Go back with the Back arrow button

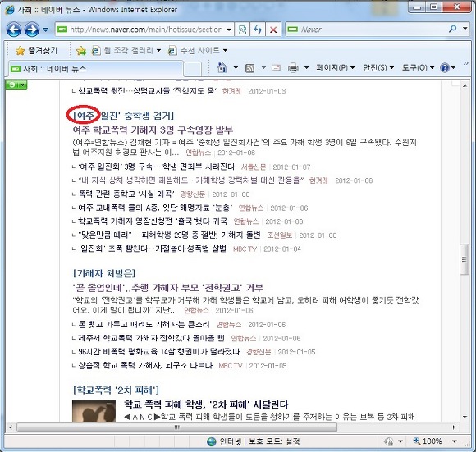coord(14,30)
